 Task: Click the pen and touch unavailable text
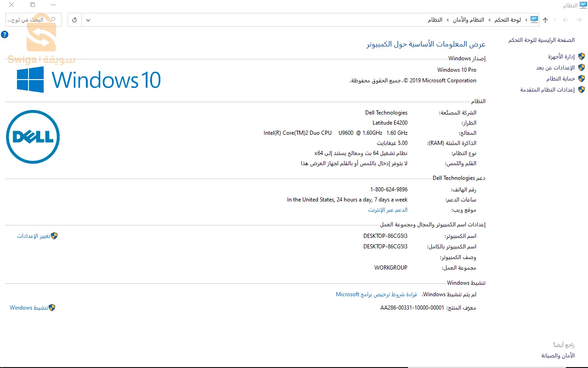click(354, 163)
